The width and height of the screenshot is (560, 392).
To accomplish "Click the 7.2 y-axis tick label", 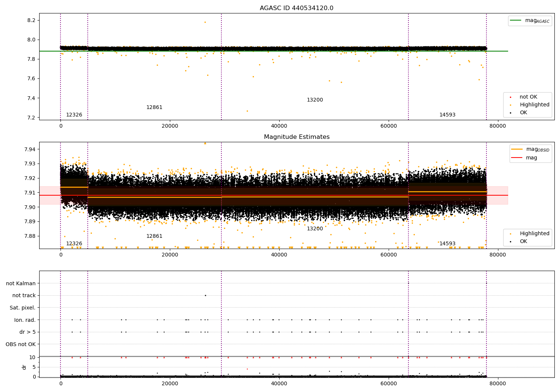I will (x=31, y=118).
